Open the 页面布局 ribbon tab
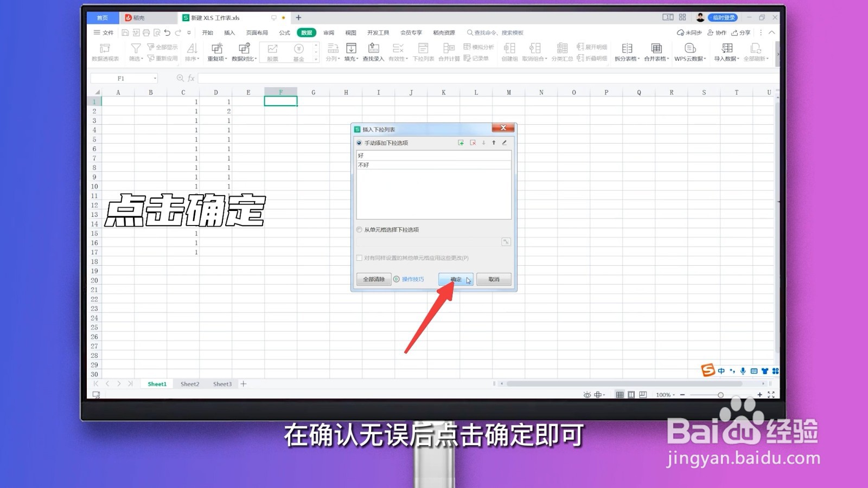The width and height of the screenshot is (868, 488). click(257, 33)
